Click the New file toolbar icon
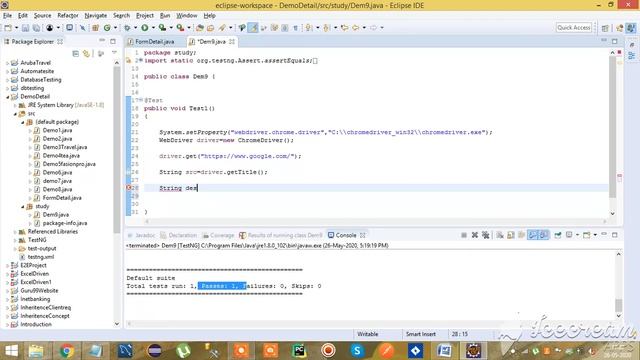This screenshot has width=640, height=360. click(8, 28)
